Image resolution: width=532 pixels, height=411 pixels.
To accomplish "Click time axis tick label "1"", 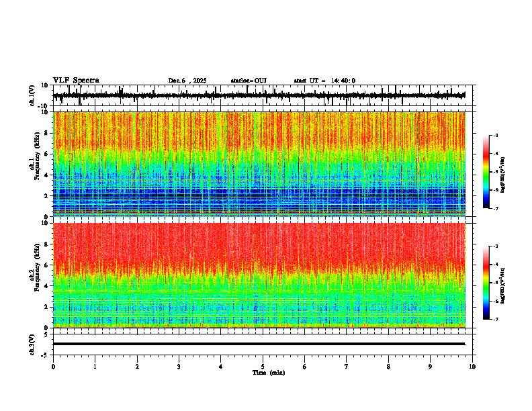I will [95, 367].
